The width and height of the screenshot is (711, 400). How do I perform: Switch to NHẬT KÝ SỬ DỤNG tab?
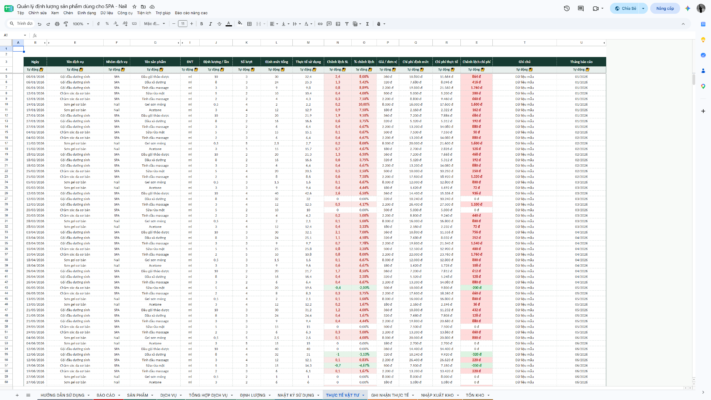(296, 395)
